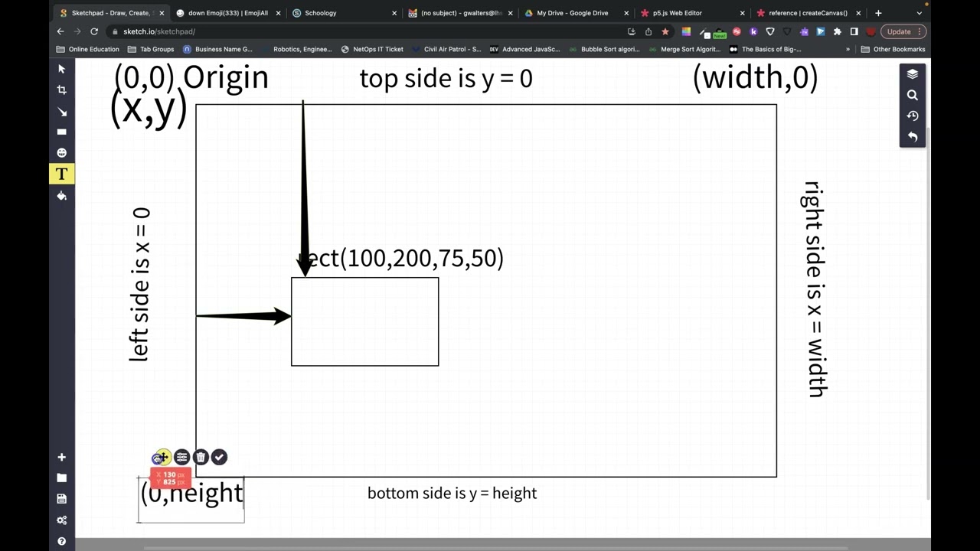Choose the line arrow drawing tool
980x551 pixels.
click(62, 112)
